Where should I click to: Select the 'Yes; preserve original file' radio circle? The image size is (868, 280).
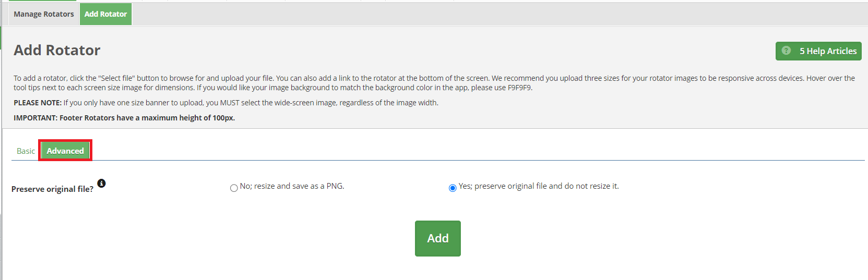453,188
